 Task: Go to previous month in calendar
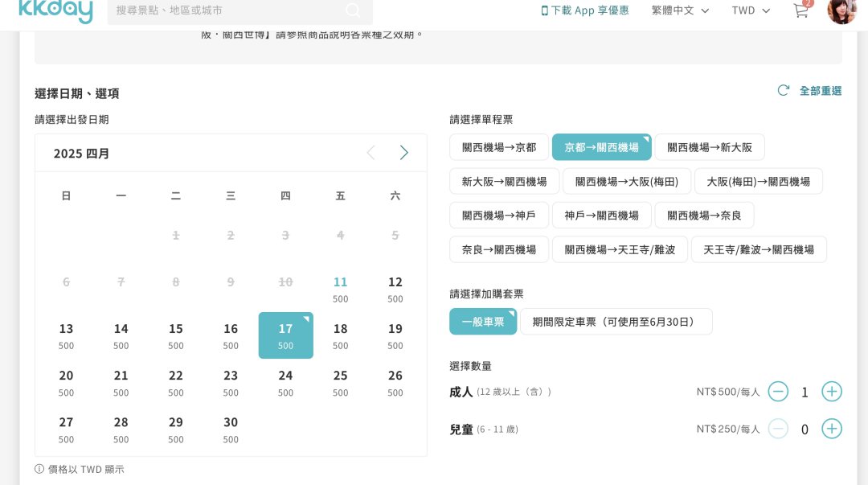pos(371,153)
